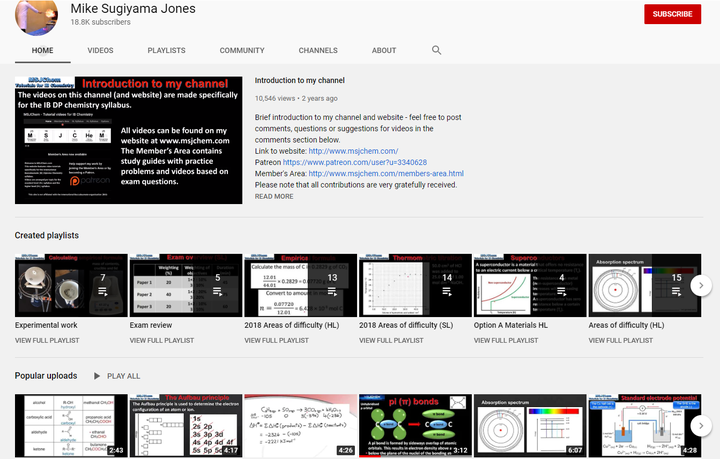Open the Member's Area link
Viewport: 720px width, 459px height.
[386, 174]
